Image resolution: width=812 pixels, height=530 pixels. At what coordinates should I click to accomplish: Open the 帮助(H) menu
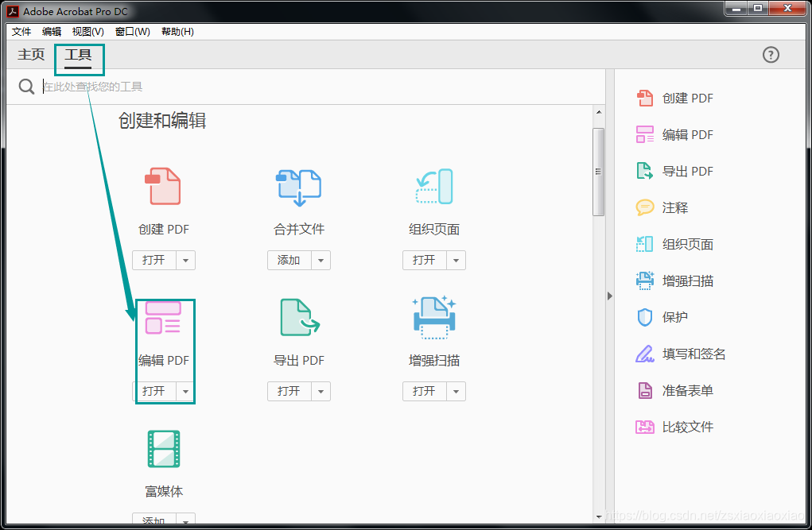pos(177,32)
